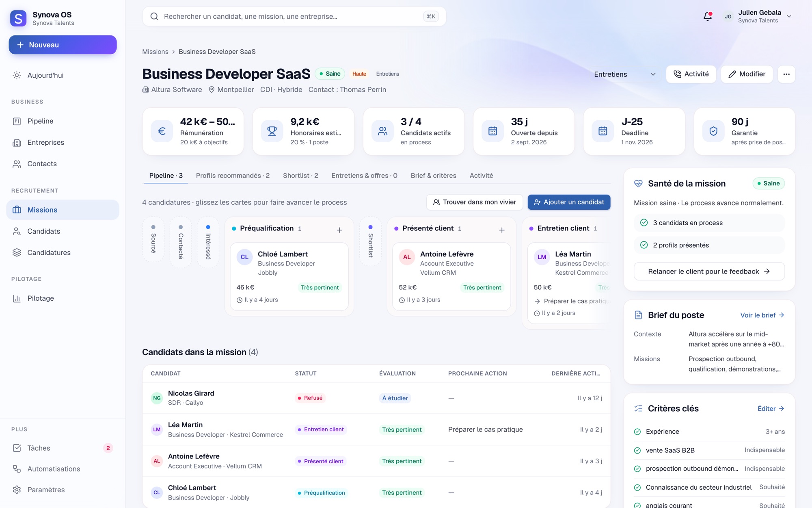Click Trouver dans mon vivier
812x508 pixels.
tap(475, 202)
